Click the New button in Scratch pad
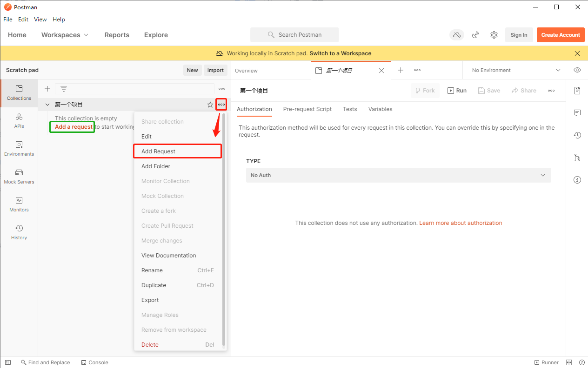This screenshot has width=588, height=368. click(x=193, y=70)
